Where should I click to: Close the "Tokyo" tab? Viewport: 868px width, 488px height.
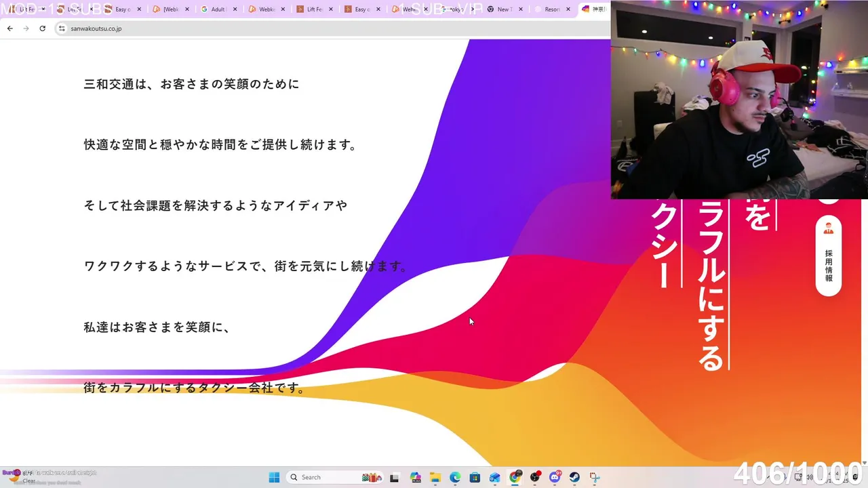pyautogui.click(x=473, y=9)
